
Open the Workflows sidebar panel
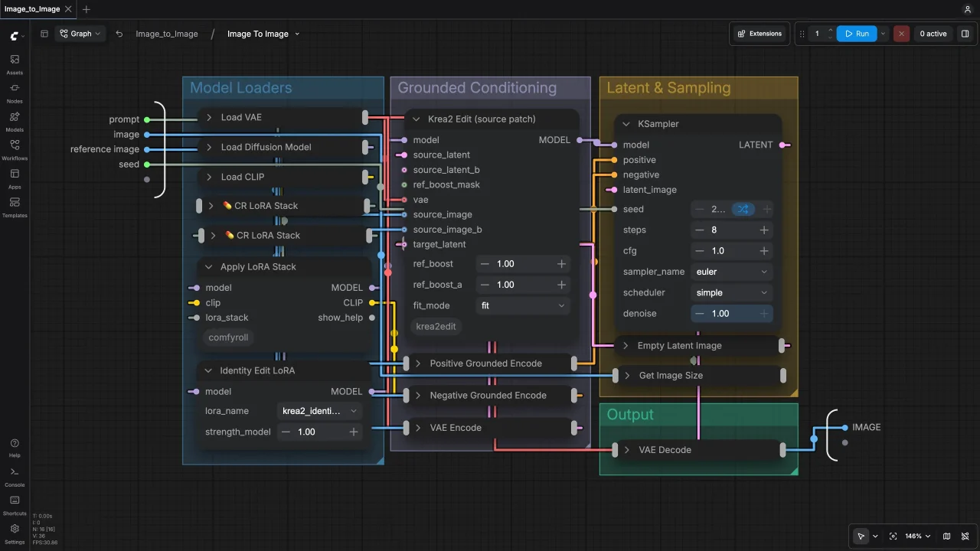coord(15,150)
